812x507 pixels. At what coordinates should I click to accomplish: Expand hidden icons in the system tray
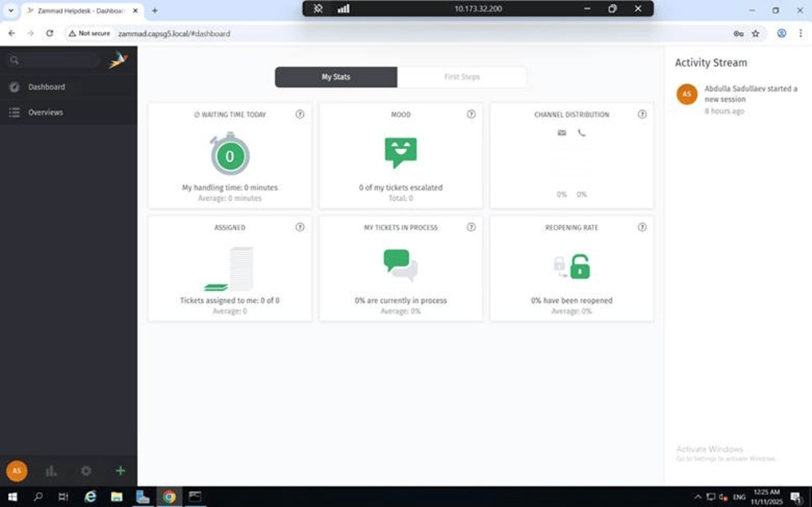coord(698,496)
